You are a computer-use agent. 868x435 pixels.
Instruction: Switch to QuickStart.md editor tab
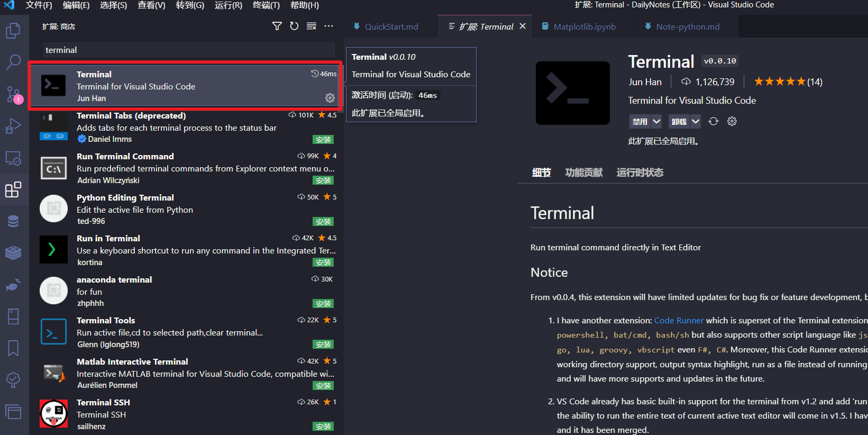point(391,26)
